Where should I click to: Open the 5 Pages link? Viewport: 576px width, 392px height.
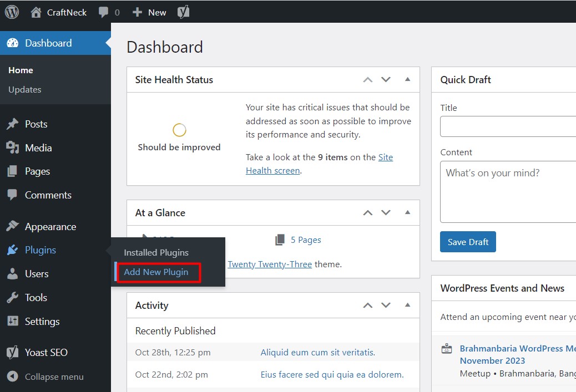click(x=306, y=240)
